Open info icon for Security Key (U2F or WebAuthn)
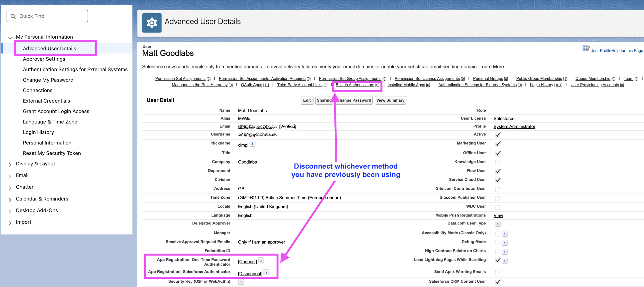Screen dimensions: 644x287 pyautogui.click(x=241, y=282)
